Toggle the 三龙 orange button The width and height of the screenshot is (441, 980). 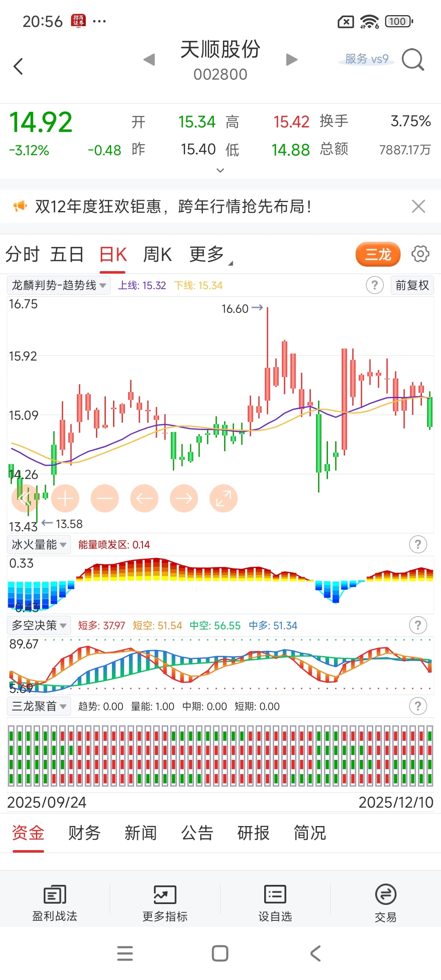[x=378, y=254]
